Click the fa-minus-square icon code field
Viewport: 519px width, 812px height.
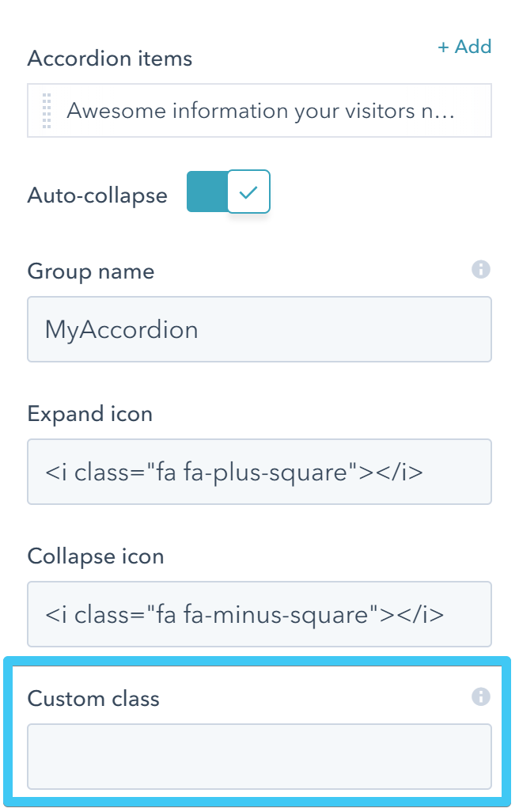[x=259, y=613]
